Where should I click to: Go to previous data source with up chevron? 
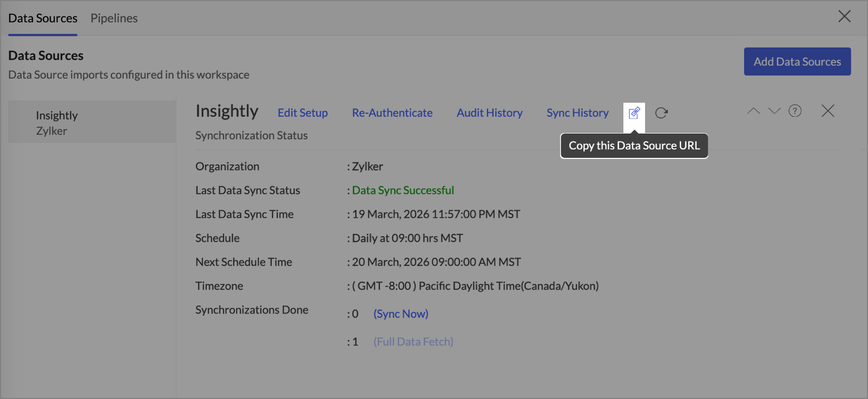tap(753, 111)
